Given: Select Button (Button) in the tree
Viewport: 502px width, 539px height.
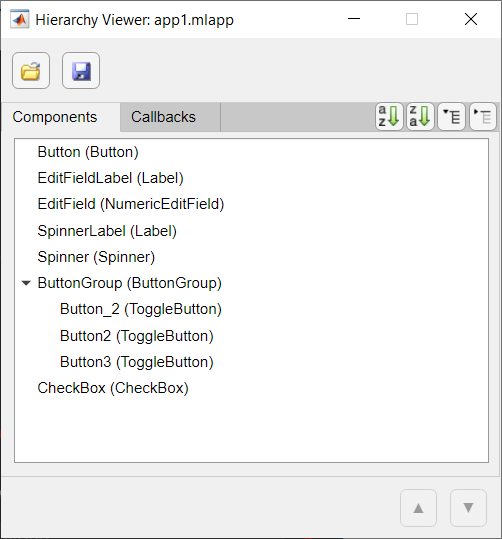Looking at the screenshot, I should coord(88,152).
